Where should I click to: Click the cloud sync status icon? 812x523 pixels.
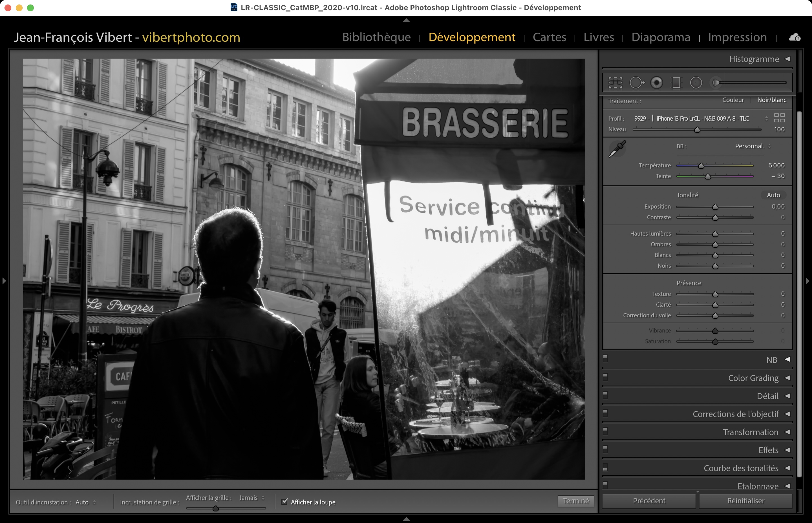coord(794,37)
